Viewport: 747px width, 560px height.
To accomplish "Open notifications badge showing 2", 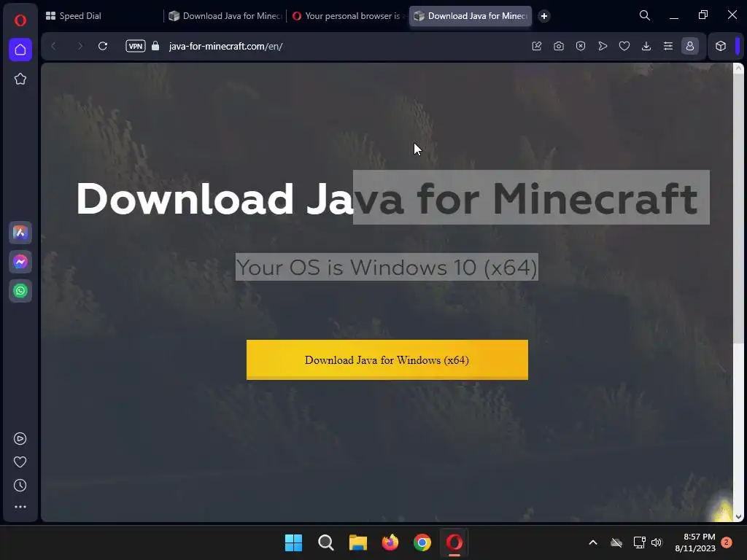I will coord(727,542).
